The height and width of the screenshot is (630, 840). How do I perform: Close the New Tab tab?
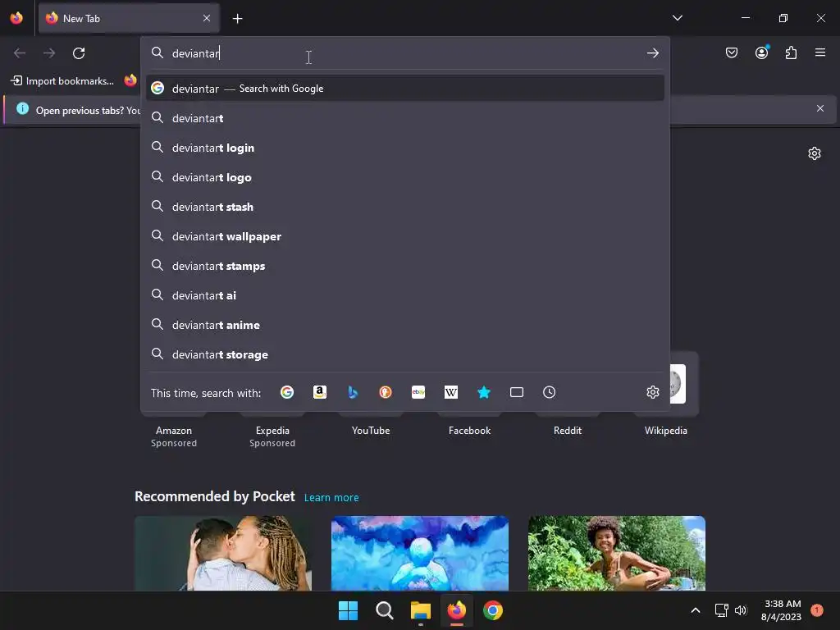point(207,18)
